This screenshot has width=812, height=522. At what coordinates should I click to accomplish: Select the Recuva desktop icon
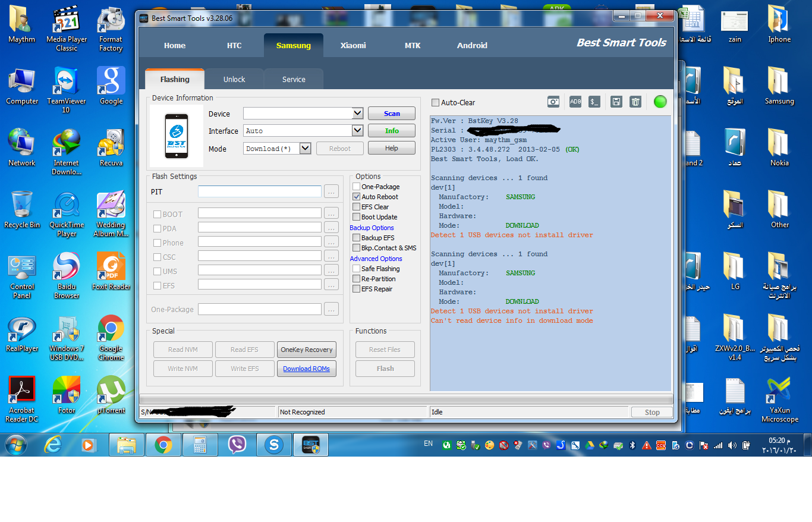(x=111, y=148)
